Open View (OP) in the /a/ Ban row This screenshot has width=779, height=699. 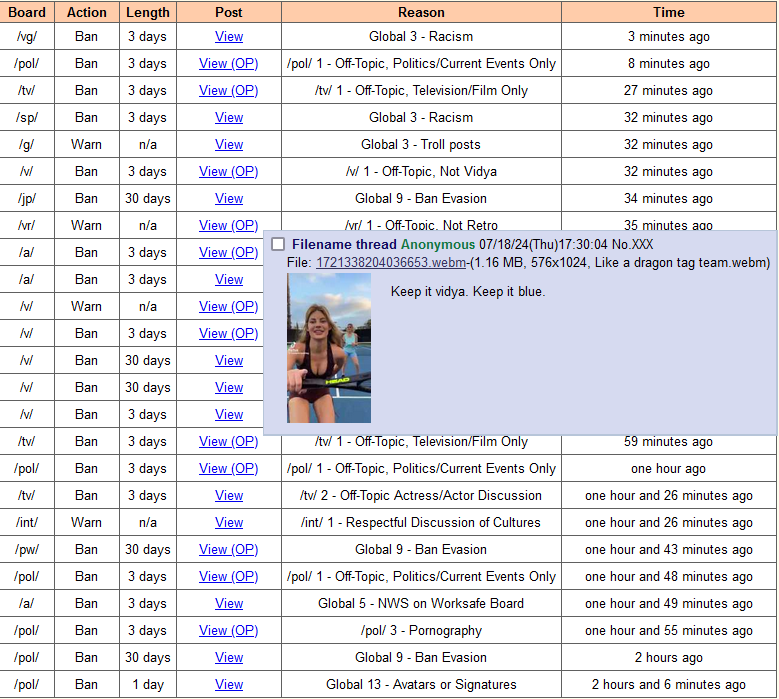(229, 252)
